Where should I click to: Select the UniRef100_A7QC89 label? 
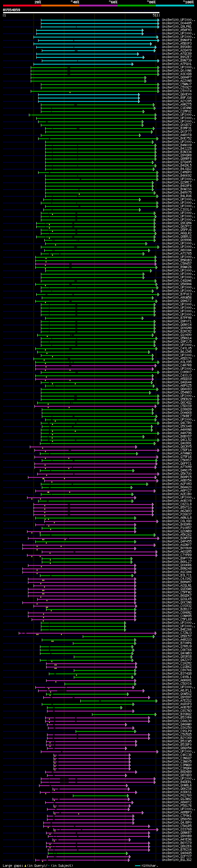176,54
